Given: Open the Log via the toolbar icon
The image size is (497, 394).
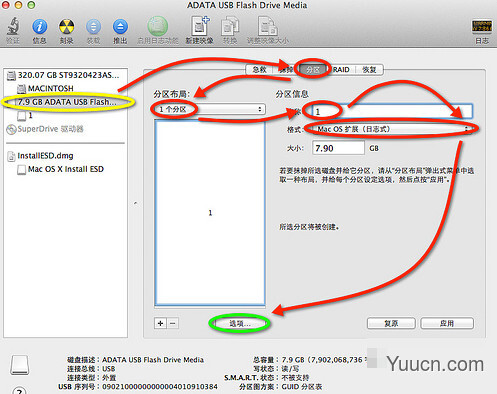Looking at the screenshot, I should (482, 26).
